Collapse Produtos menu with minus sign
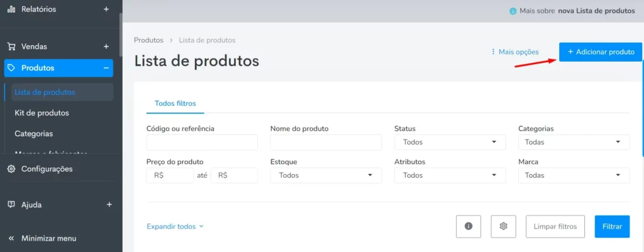Image resolution: width=644 pixels, height=252 pixels. (x=106, y=68)
